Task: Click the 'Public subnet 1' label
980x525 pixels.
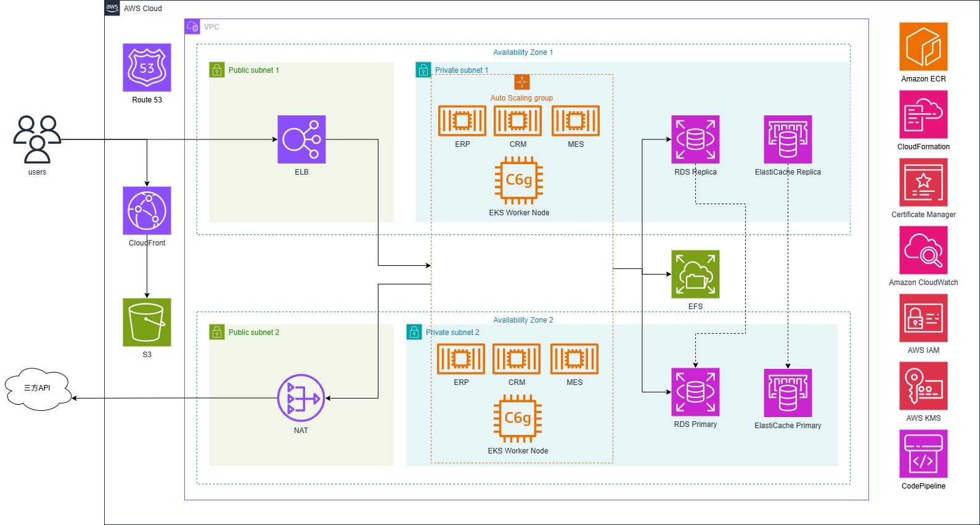Action: [254, 70]
